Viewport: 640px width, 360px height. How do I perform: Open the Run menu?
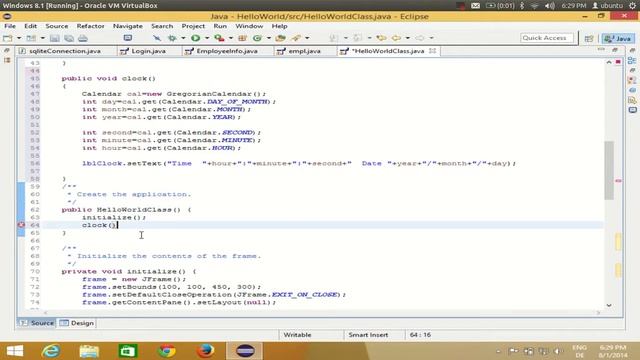(220, 26)
